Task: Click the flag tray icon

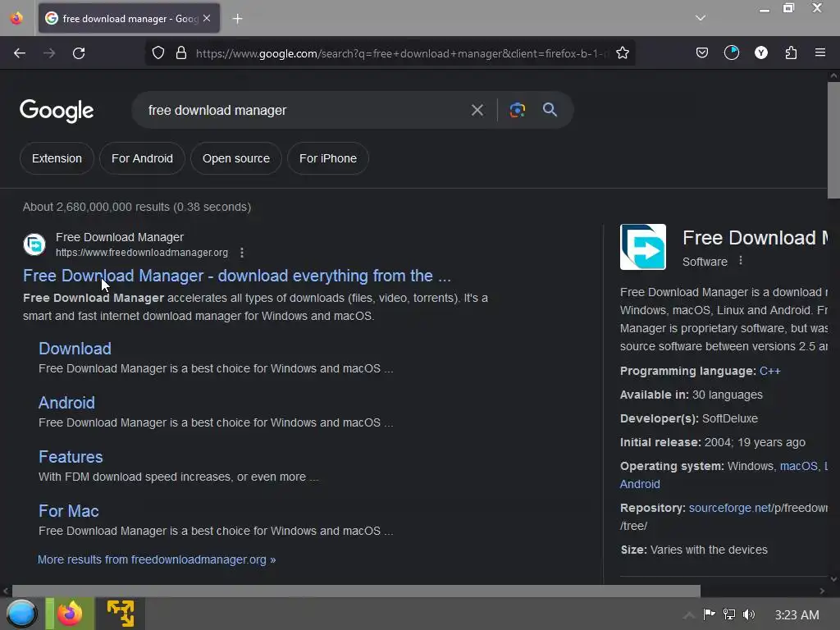Action: (x=710, y=614)
